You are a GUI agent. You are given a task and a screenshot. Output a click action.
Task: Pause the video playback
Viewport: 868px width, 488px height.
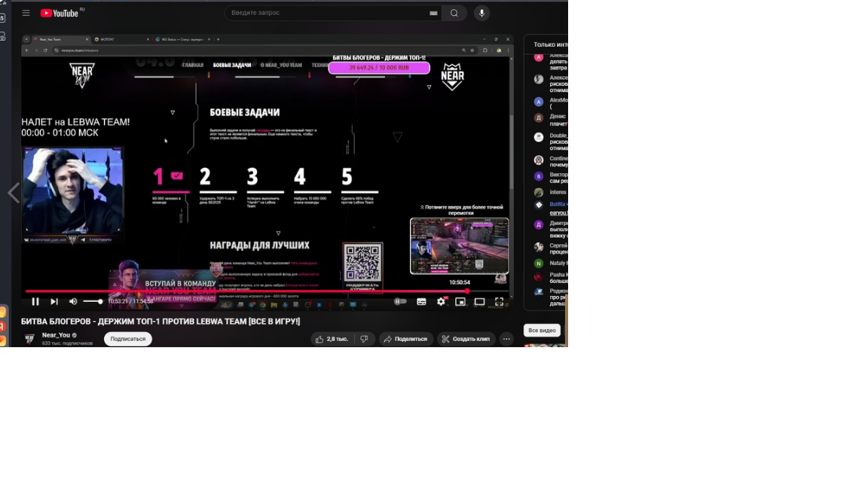(35, 301)
